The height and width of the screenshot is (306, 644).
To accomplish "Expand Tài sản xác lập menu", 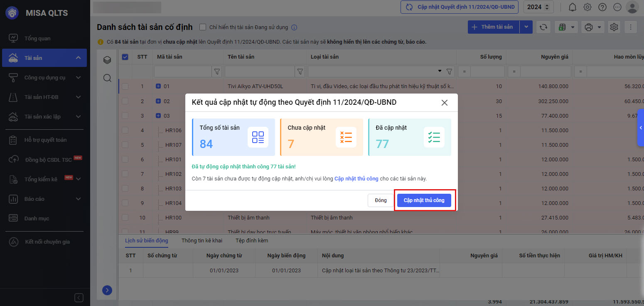I will [x=78, y=116].
